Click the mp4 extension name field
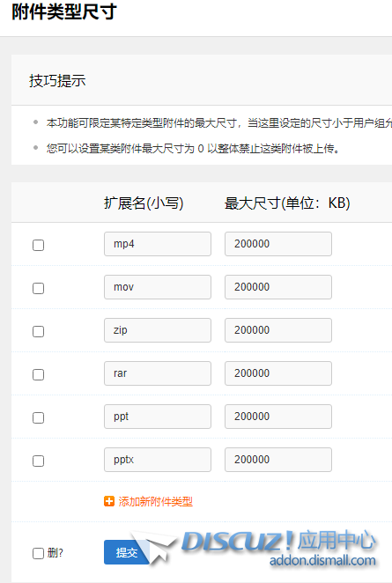392x583 pixels. [x=158, y=244]
